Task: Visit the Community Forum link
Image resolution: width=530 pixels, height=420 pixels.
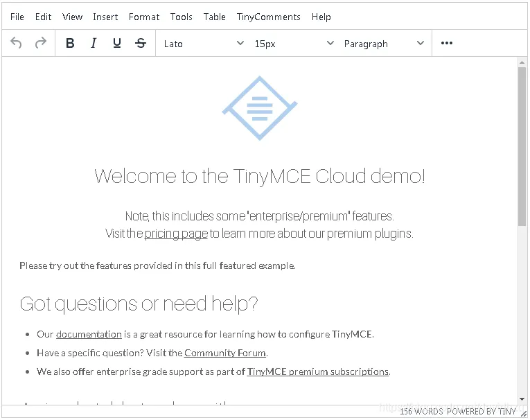Action: click(225, 353)
